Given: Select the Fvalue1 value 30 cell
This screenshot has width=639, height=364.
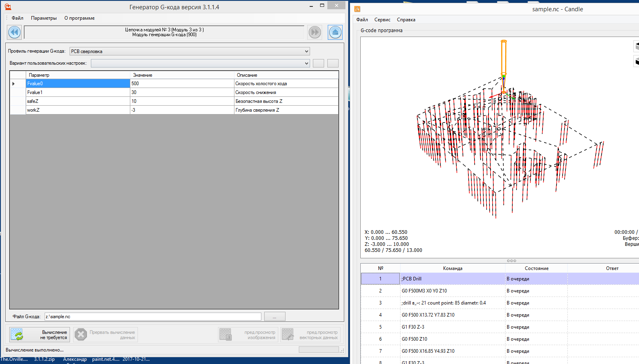Looking at the screenshot, I should coord(182,92).
